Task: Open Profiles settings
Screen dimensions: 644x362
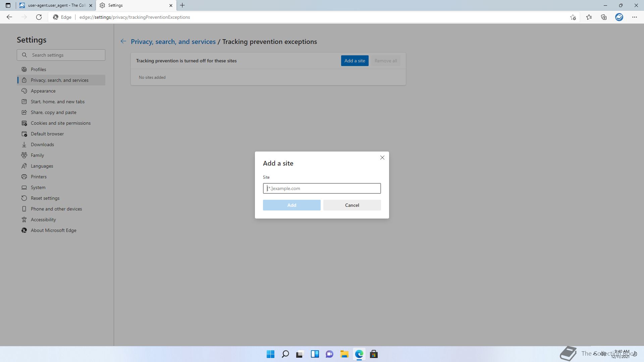Action: (61, 69)
